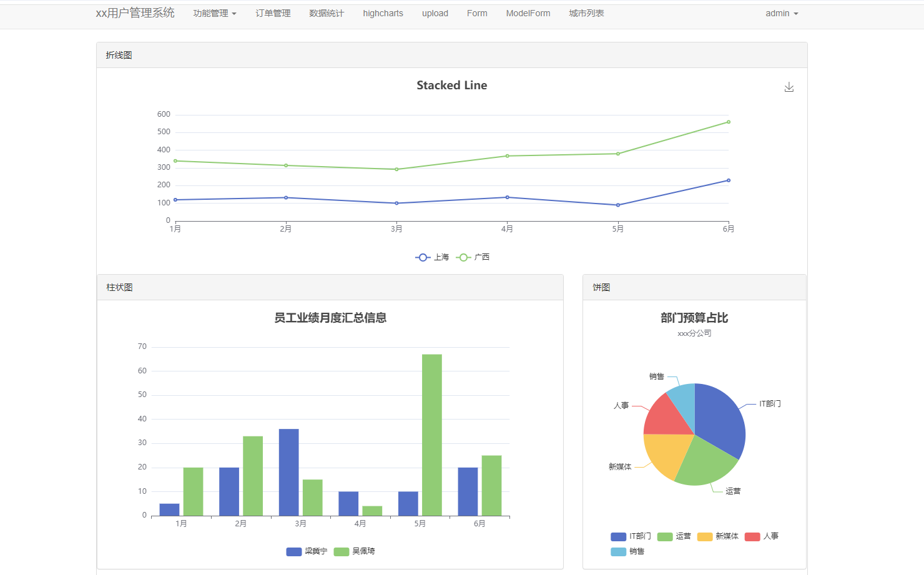Click the green 2月 bar
Viewport: 924px width, 575px height.
pos(253,476)
